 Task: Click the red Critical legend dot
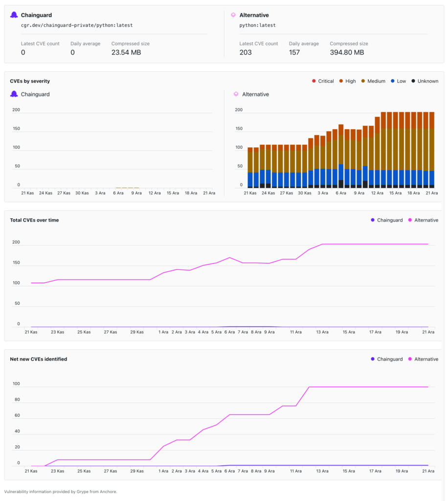(x=314, y=81)
